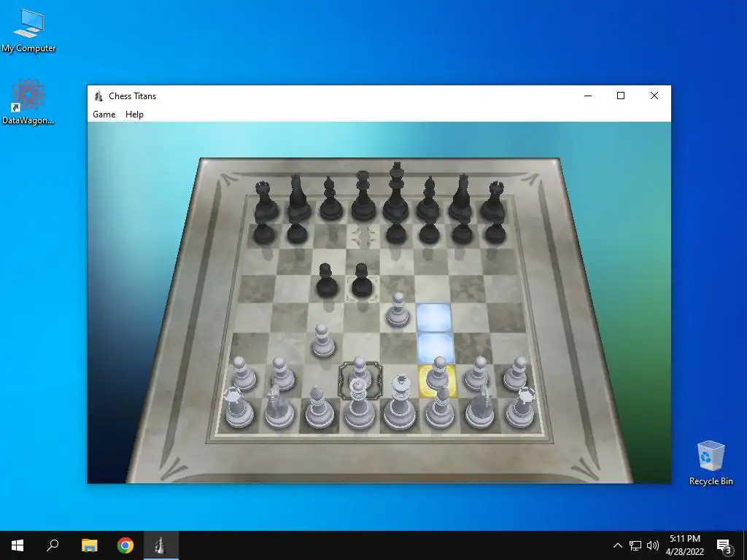Select the DataWagon desktop shortcut
Screen dimensions: 747x560
tap(28, 102)
